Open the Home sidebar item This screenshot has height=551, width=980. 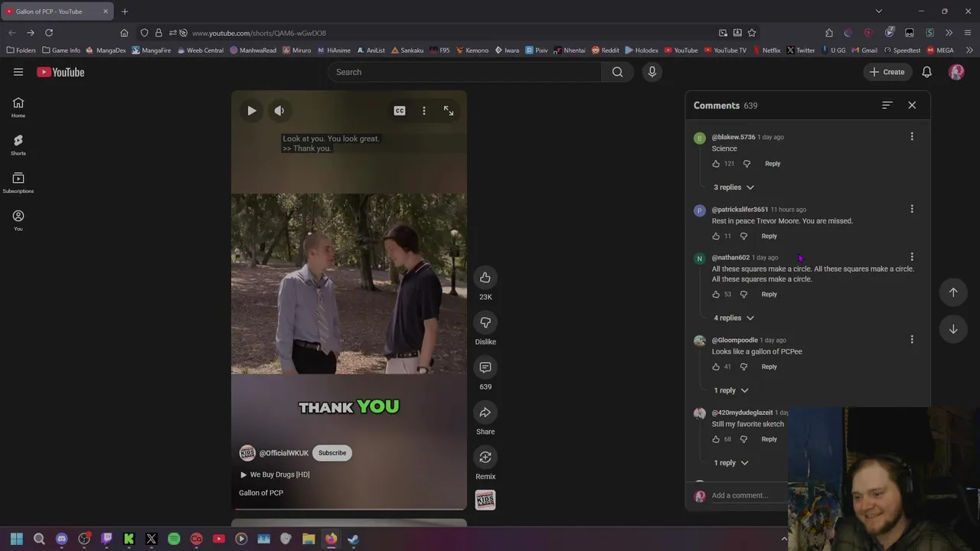18,107
